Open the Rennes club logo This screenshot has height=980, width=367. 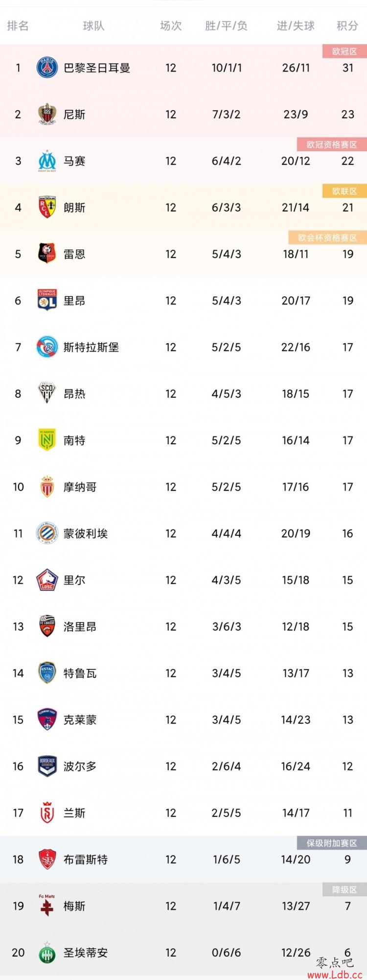tap(47, 254)
